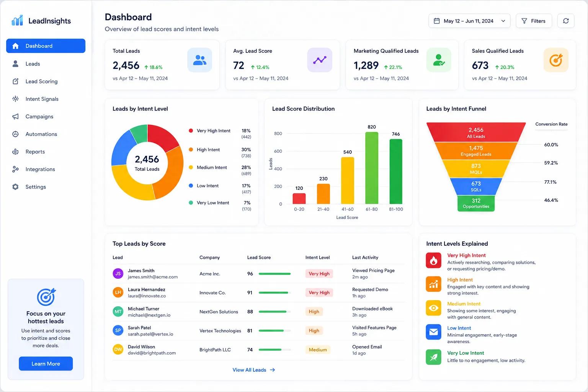Click the Sales Qualified Leads target icon

coord(556,60)
